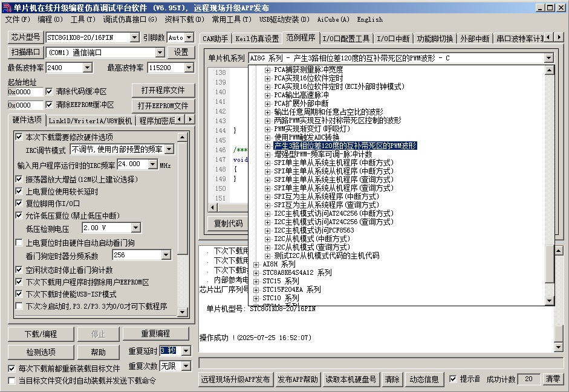Viewport: 569px width, 392px height.
Task: Open the 最高波特率 baud rate dropdown
Action: 182,68
